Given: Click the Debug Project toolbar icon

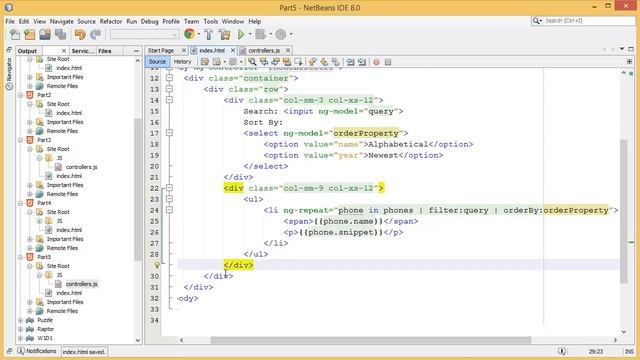Looking at the screenshot, I should [x=260, y=35].
